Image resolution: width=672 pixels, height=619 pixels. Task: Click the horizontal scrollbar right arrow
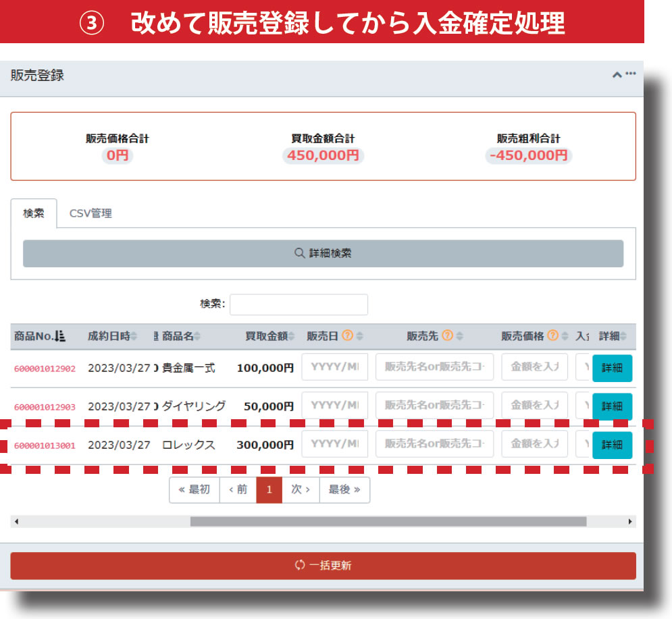click(631, 522)
